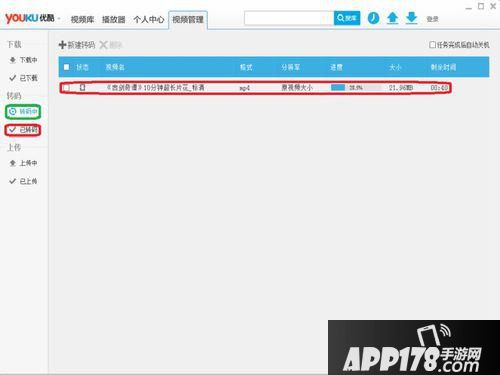
Task: Click 新建转码 plus button
Action: 77,45
